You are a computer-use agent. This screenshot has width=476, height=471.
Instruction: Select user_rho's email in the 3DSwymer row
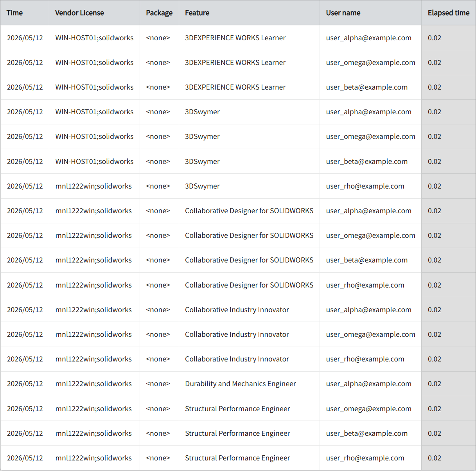[365, 186]
